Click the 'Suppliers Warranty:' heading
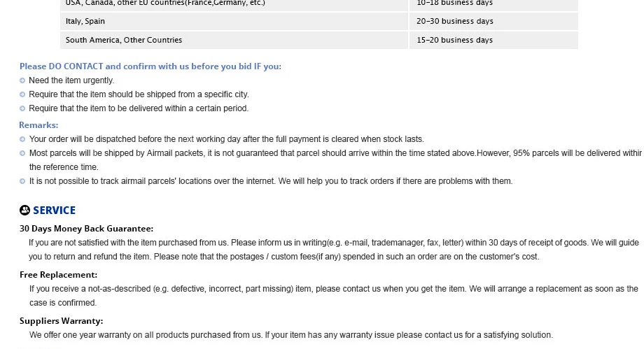Viewport: 644px width, 349px height. tap(61, 321)
